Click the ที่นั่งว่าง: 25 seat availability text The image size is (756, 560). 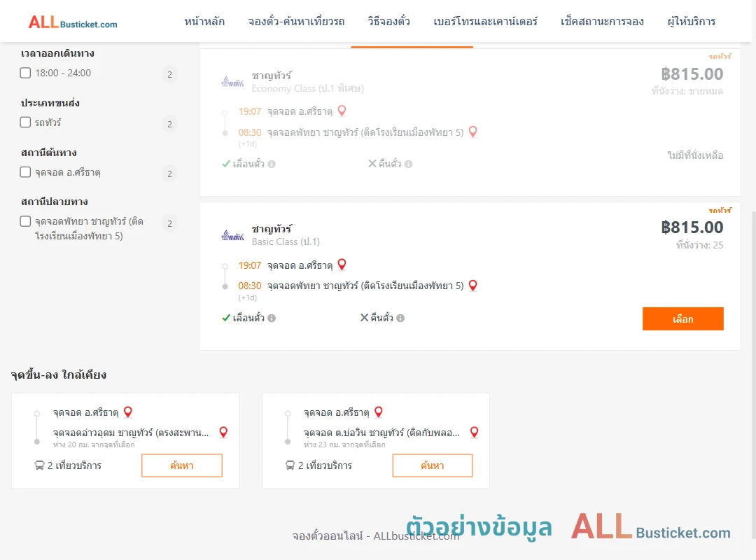(x=699, y=245)
